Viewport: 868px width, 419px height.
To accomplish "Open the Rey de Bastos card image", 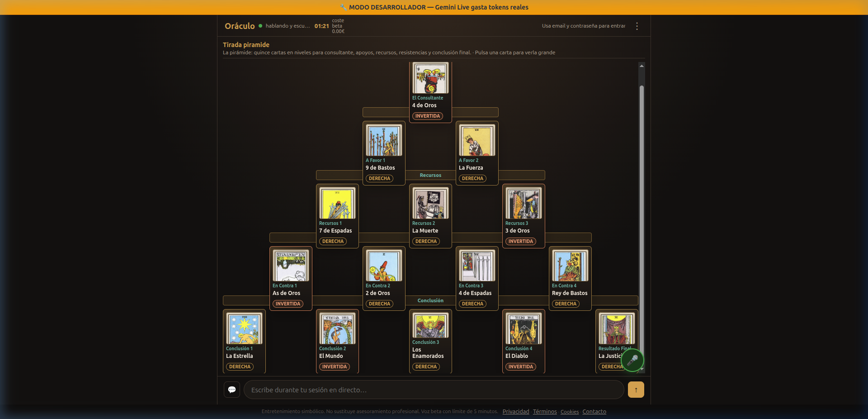I will click(x=570, y=266).
